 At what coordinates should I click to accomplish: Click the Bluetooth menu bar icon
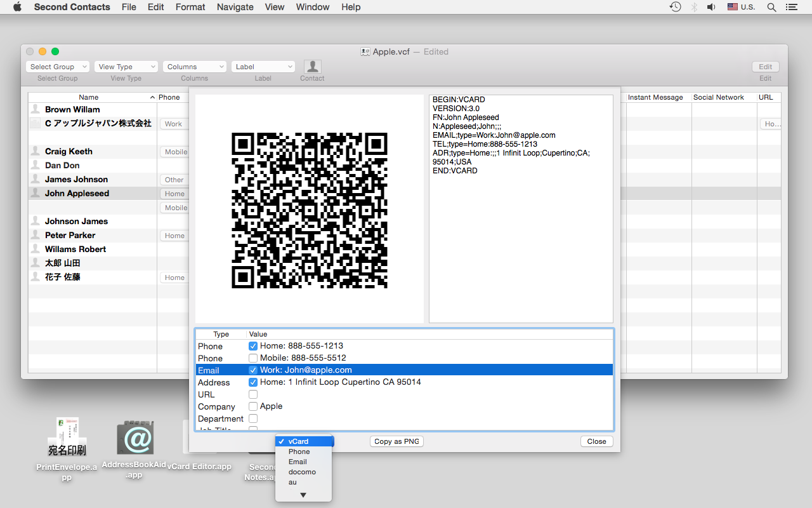694,7
